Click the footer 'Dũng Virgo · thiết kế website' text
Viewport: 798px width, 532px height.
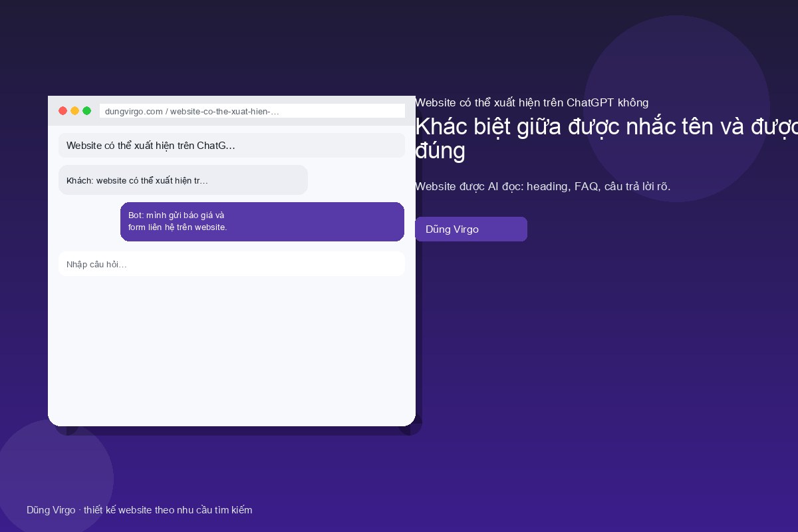coord(140,510)
